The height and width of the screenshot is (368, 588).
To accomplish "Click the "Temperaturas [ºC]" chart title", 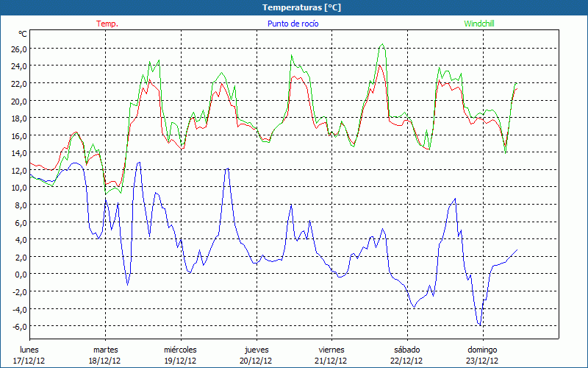I will (301, 7).
